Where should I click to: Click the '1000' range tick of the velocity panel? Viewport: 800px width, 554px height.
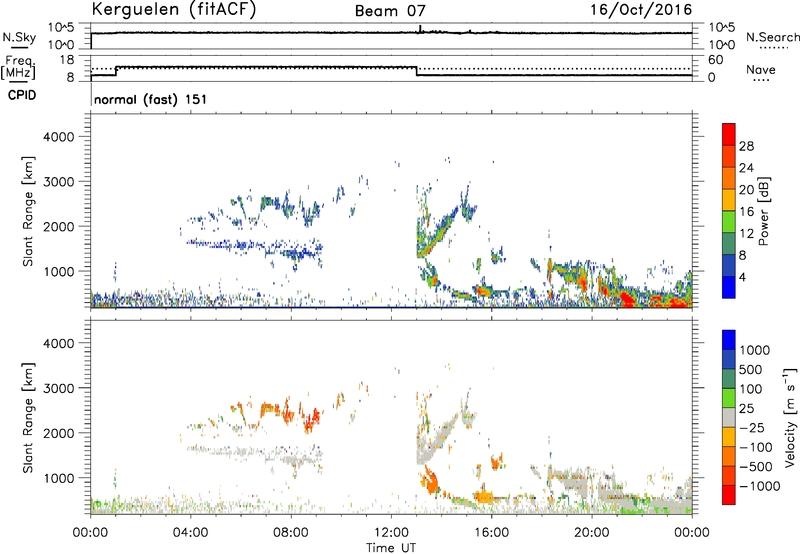coord(58,478)
